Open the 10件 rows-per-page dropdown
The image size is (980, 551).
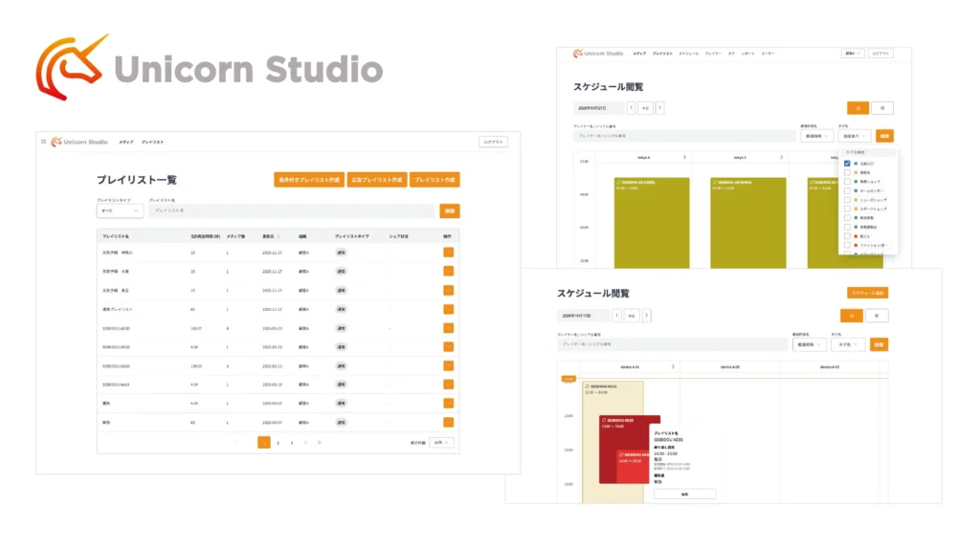[442, 442]
